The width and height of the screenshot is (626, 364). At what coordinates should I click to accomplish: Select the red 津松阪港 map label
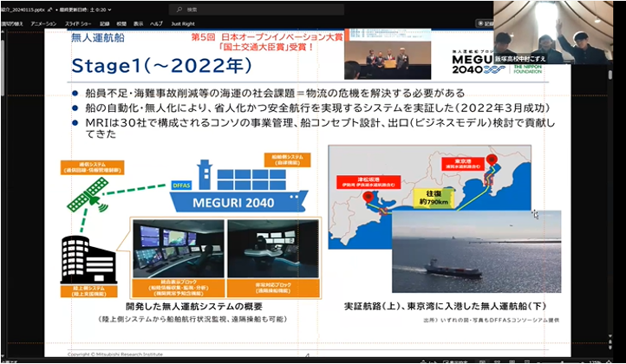click(x=368, y=182)
